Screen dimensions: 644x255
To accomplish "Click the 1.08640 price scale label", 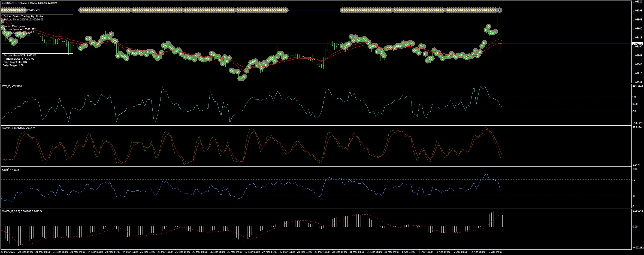I will 637,29.
